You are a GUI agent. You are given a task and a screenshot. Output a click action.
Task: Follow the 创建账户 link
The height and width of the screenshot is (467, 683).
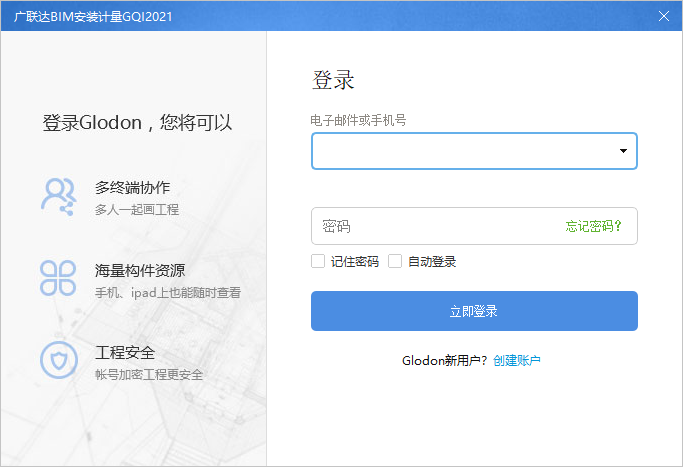click(x=517, y=360)
